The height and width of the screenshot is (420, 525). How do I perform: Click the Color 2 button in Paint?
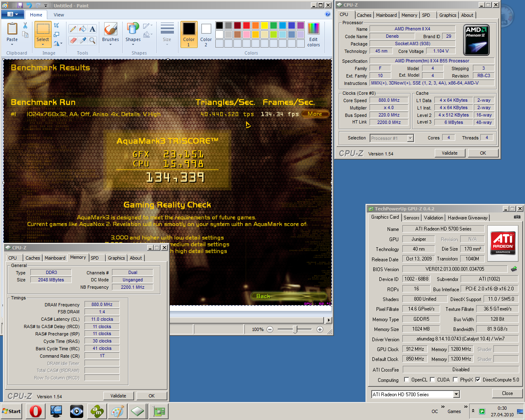[206, 34]
